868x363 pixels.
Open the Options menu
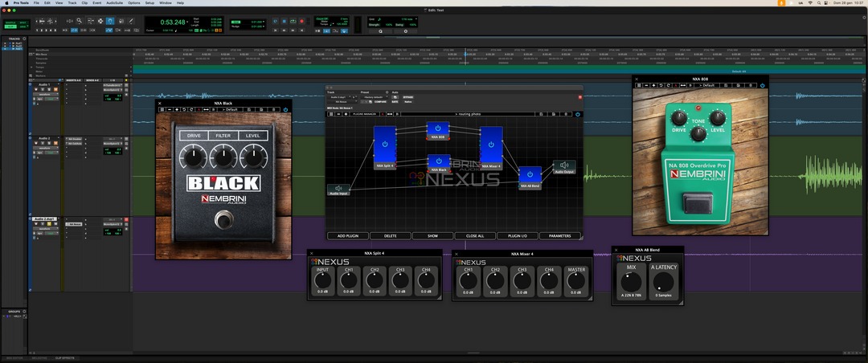[x=134, y=2]
